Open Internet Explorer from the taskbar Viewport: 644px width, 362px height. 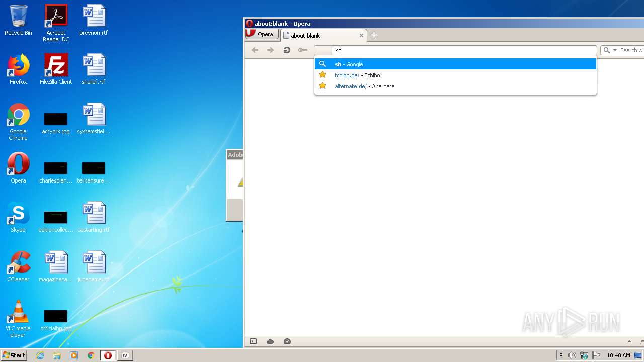click(40, 355)
